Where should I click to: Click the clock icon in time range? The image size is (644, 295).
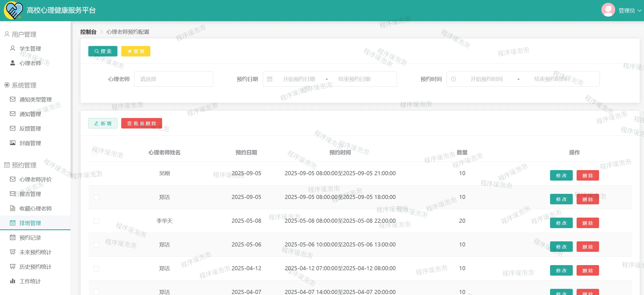(x=454, y=79)
